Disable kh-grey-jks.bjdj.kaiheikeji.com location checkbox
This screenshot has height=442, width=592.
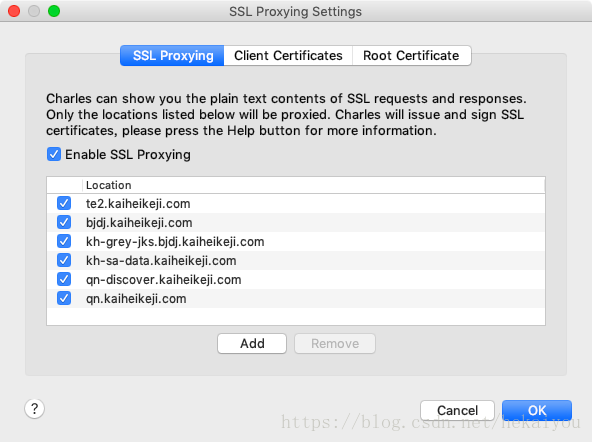click(x=64, y=241)
